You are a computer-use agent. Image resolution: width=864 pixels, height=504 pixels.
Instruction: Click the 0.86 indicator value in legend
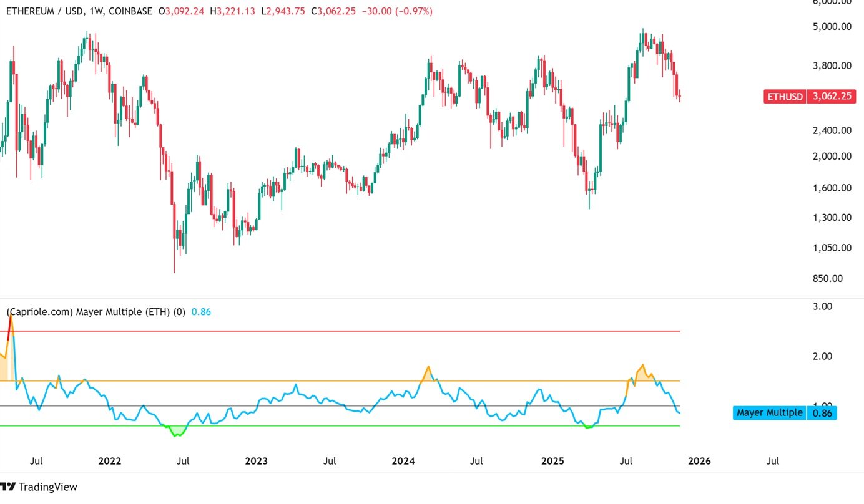coord(201,312)
